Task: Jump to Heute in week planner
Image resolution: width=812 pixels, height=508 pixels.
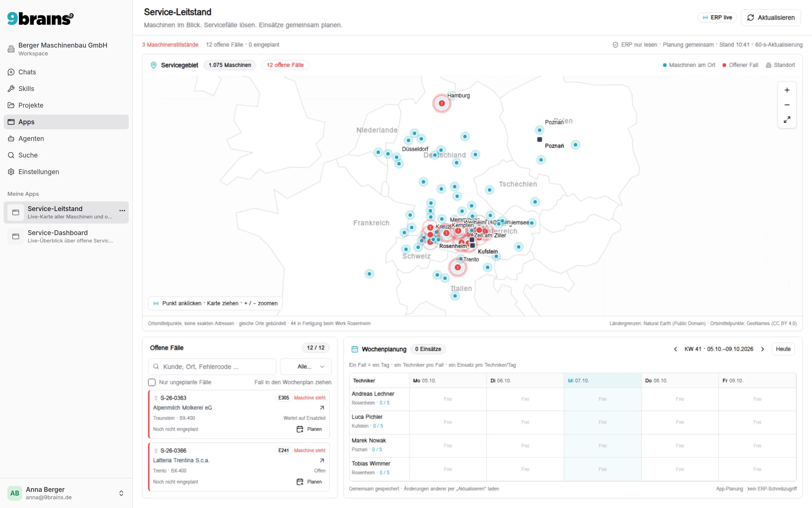Action: [783, 349]
